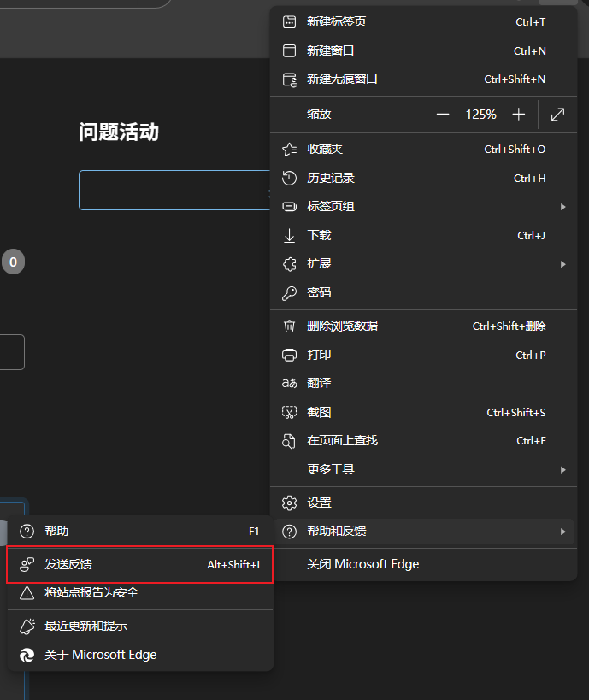The height and width of the screenshot is (700, 589).
Task: Click the 收藏夹 star icon
Action: click(289, 149)
